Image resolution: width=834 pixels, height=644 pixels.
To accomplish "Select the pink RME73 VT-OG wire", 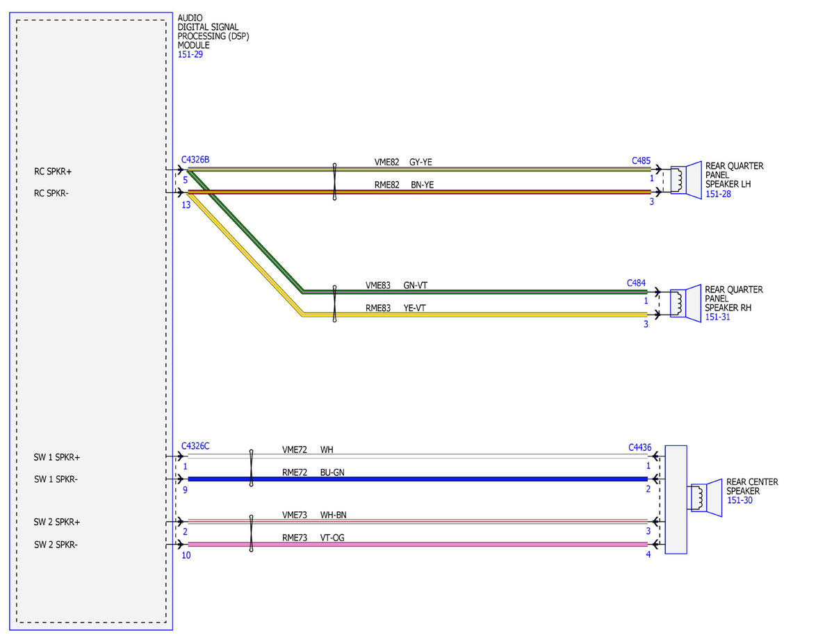I will pos(418,545).
